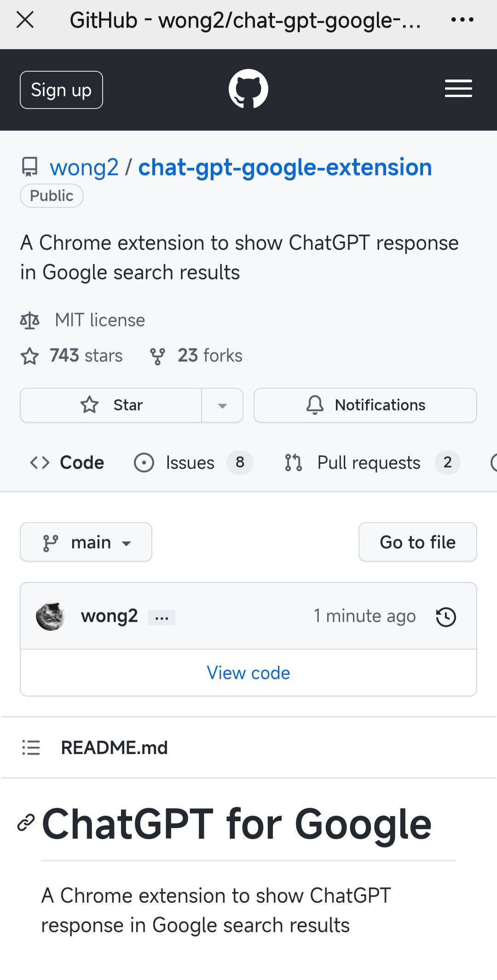Click the heading anchor link icon

(x=26, y=823)
